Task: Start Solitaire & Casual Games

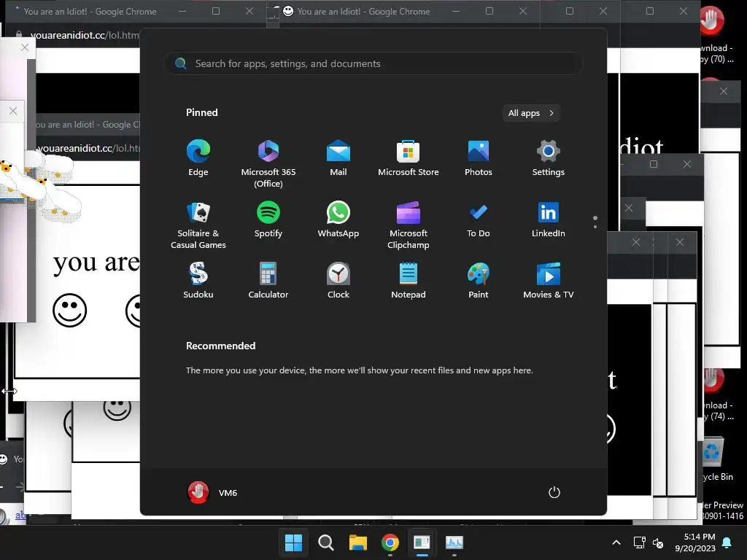Action: (x=198, y=225)
